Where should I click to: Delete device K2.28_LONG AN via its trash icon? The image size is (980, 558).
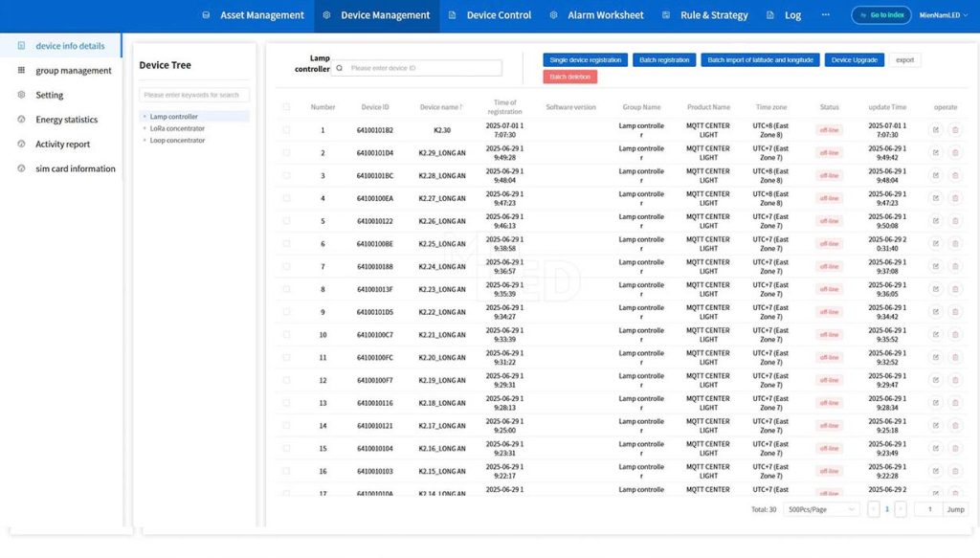pos(955,175)
